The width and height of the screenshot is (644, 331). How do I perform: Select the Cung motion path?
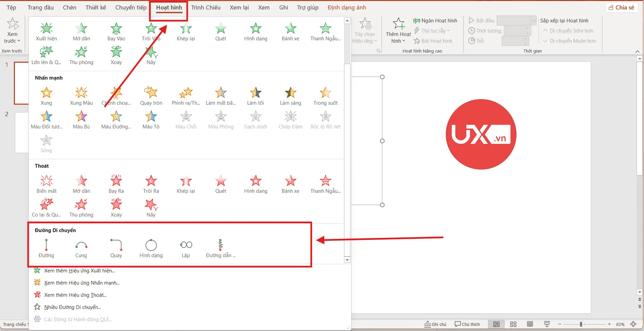tap(81, 248)
